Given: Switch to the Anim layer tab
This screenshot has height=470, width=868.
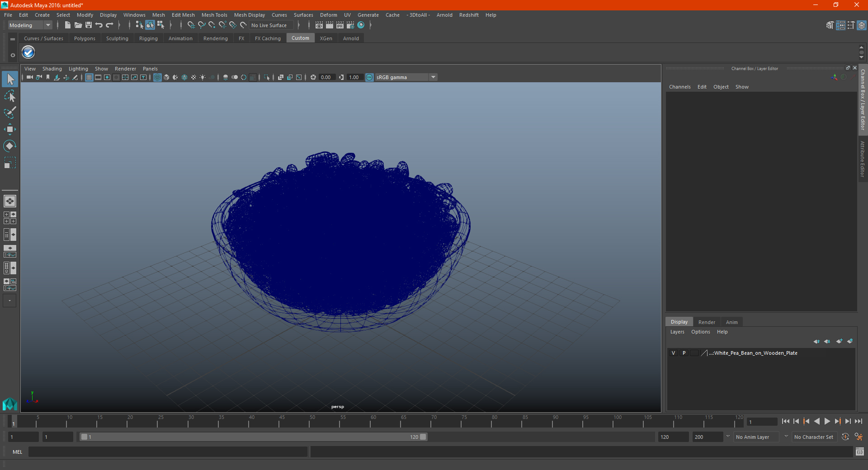Looking at the screenshot, I should tap(731, 322).
